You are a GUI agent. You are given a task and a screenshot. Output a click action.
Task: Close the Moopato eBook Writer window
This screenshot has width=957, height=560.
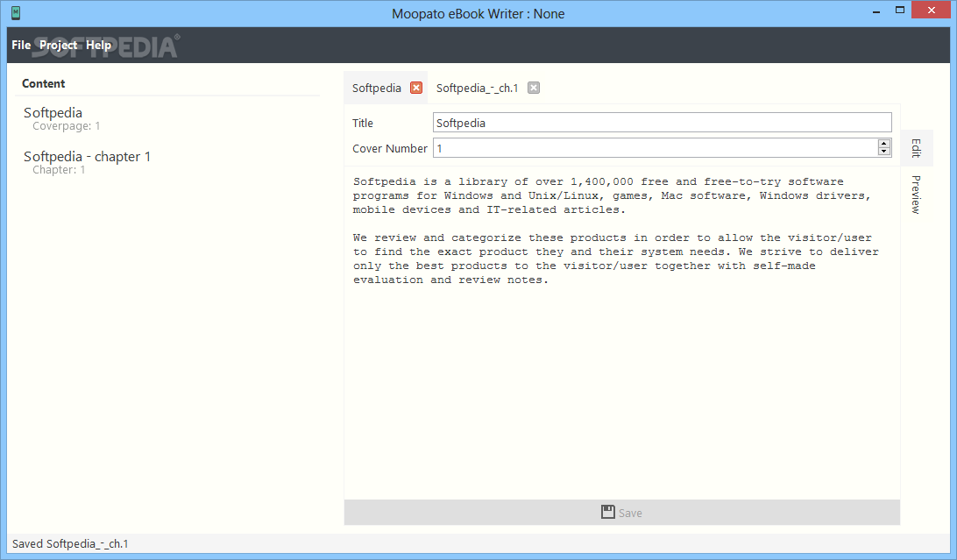[x=932, y=11]
